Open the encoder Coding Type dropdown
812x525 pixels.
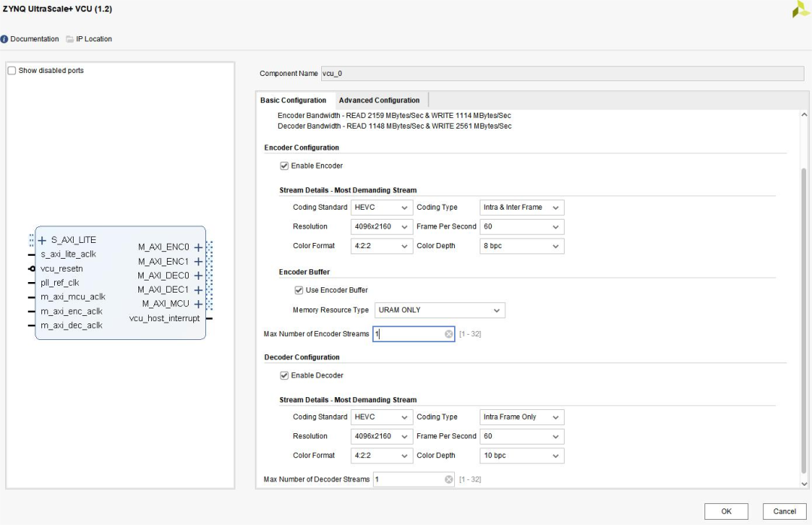(522, 208)
